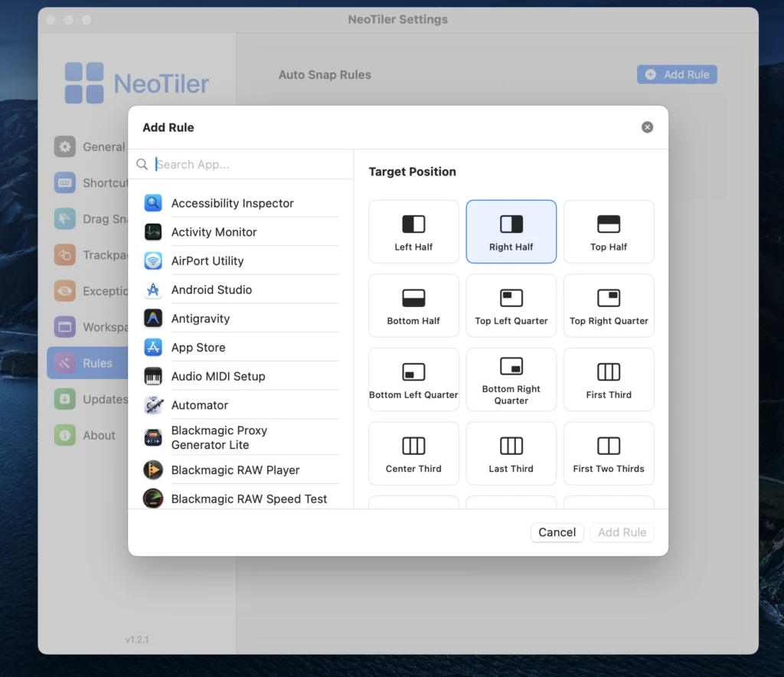Choose the Top Left Quarter tile
This screenshot has width=784, height=677.
(x=511, y=306)
